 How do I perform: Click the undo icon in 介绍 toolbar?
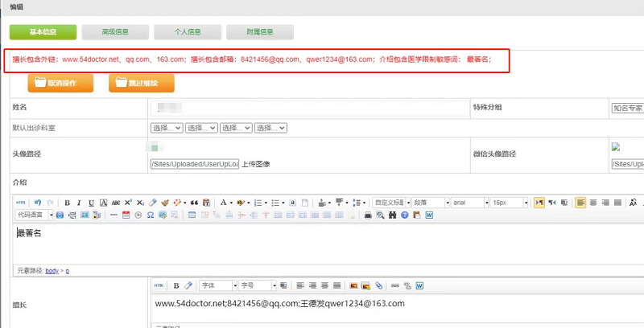pyautogui.click(x=38, y=202)
